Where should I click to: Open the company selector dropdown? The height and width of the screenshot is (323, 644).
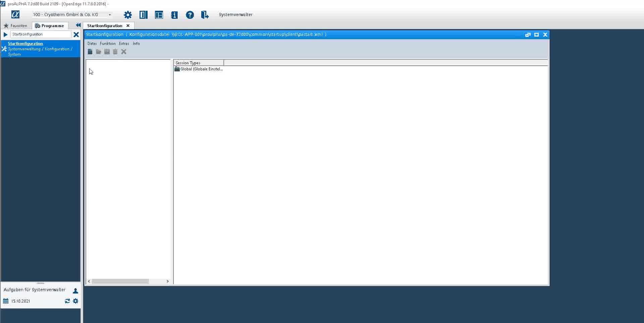(110, 15)
